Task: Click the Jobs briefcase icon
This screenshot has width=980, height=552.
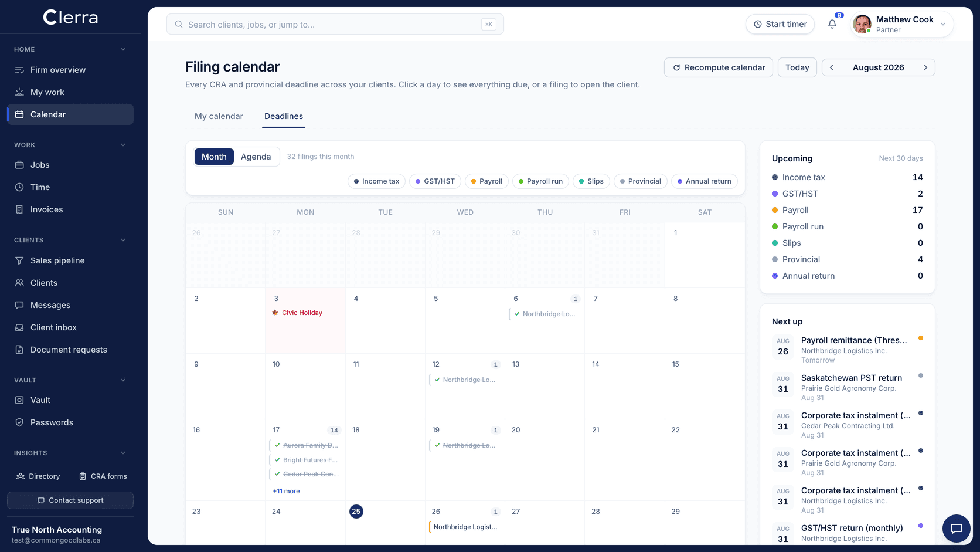Action: pos(19,165)
